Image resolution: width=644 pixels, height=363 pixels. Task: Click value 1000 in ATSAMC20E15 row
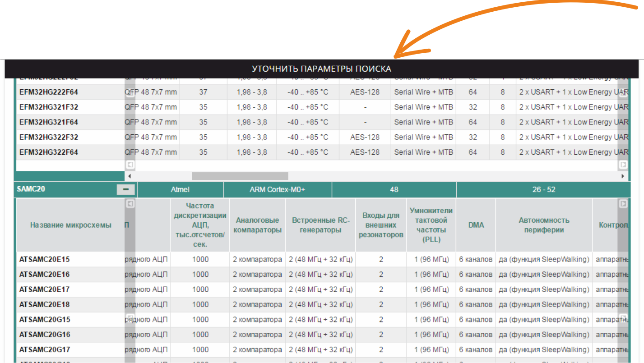(200, 259)
